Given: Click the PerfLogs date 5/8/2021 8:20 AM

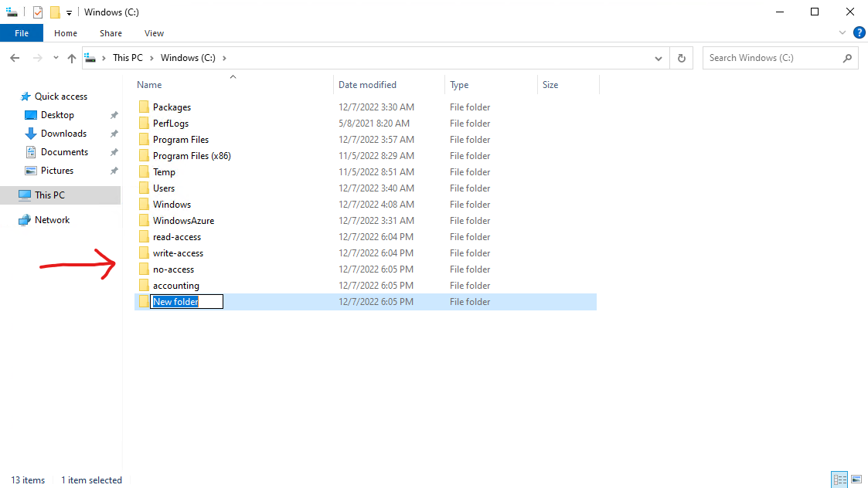Looking at the screenshot, I should click(373, 124).
